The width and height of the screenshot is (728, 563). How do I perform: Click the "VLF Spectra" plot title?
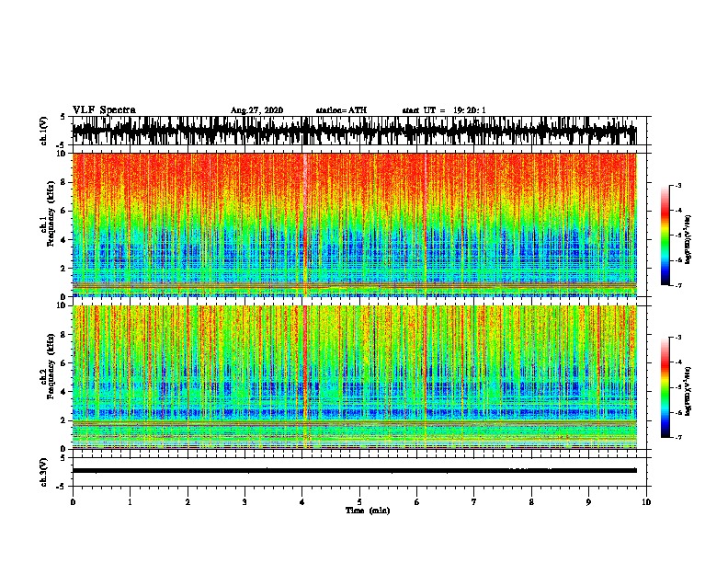(104, 110)
